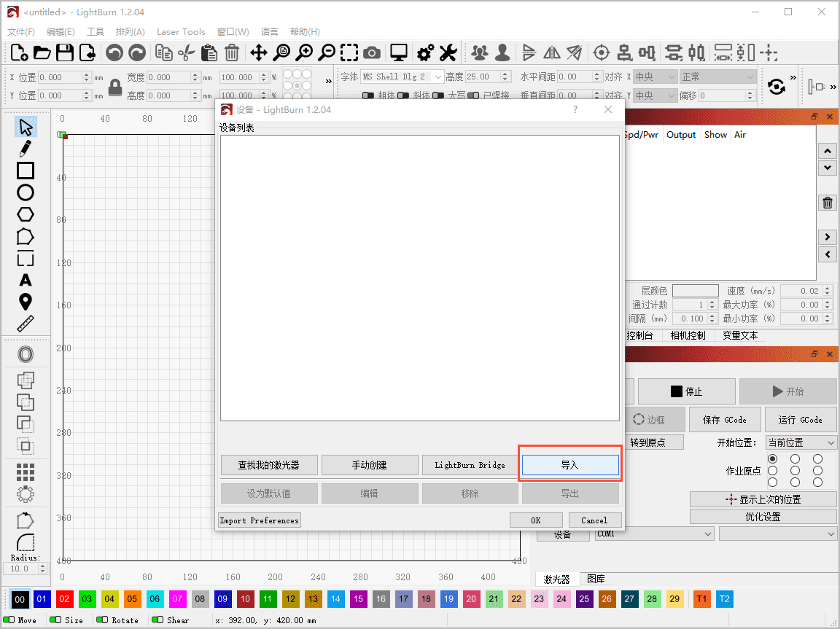Click 查找我的激光器 button

coord(269,465)
